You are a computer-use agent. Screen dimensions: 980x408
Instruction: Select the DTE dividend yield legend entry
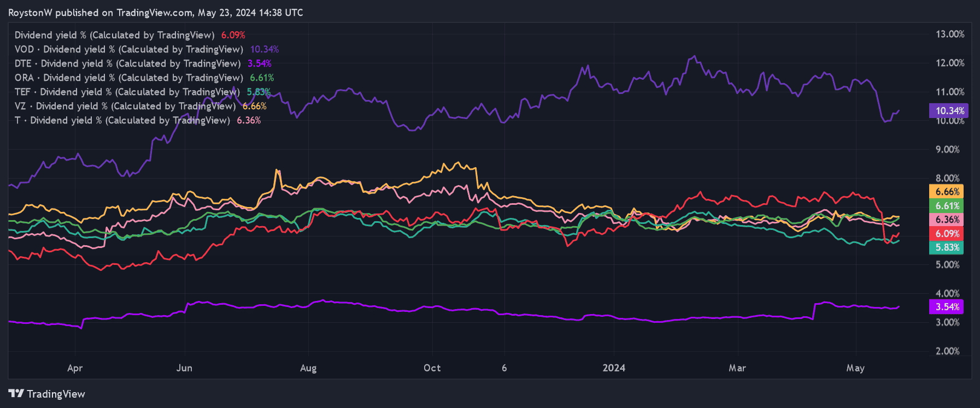(127, 63)
